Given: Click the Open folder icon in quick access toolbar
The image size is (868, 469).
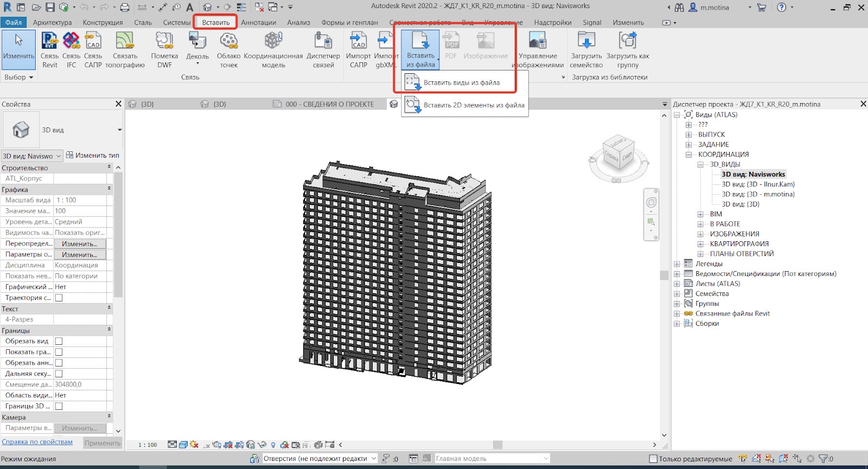Looking at the screenshot, I should 36,7.
